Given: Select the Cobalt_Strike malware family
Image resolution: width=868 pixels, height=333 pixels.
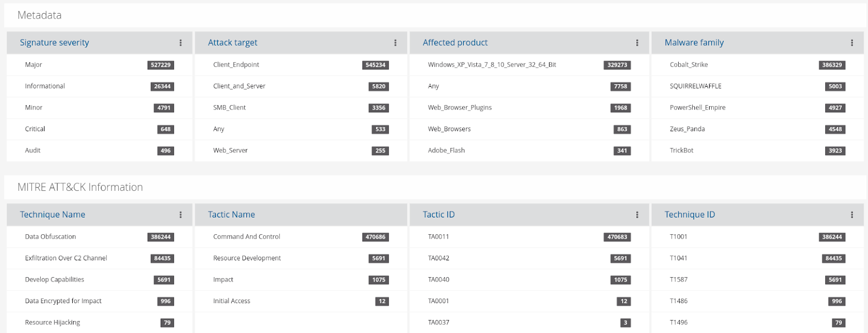Looking at the screenshot, I should coord(758,65).
